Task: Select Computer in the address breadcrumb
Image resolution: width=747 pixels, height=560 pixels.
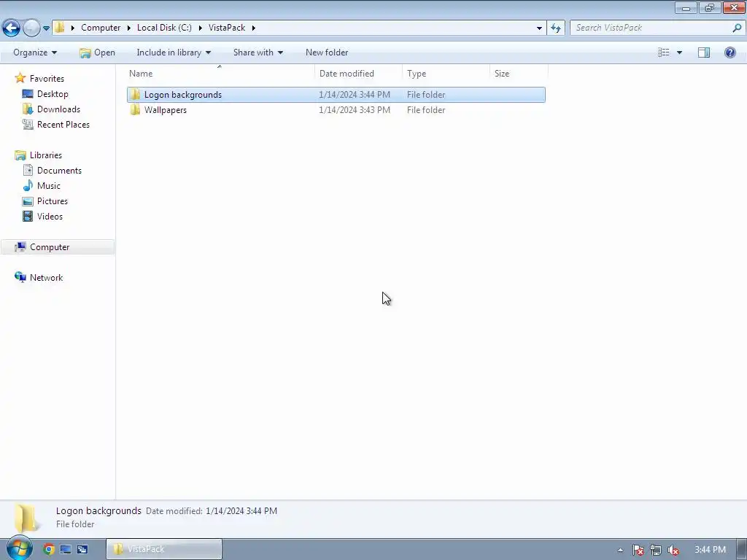Action: [x=101, y=28]
